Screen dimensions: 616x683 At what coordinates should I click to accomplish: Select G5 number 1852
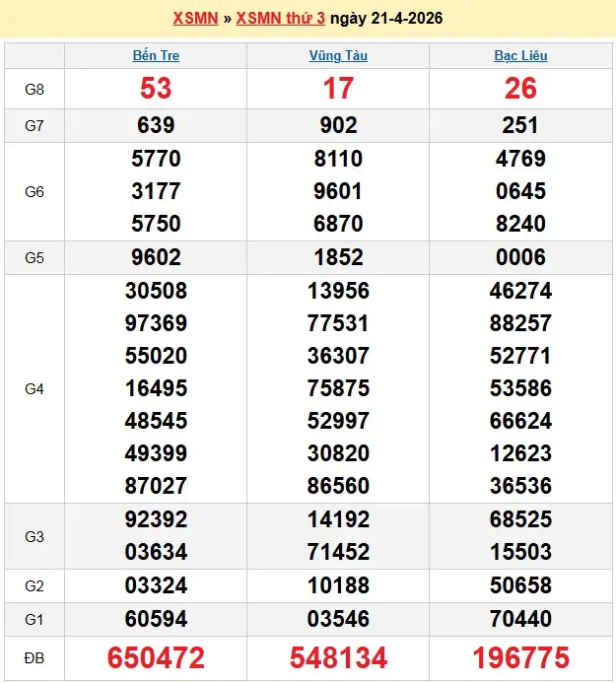338,257
